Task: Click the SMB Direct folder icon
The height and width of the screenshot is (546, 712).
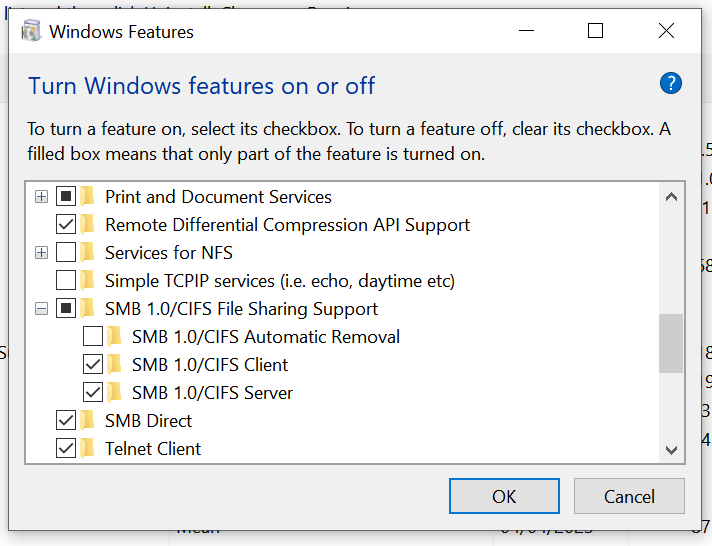Action: pyautogui.click(x=88, y=421)
